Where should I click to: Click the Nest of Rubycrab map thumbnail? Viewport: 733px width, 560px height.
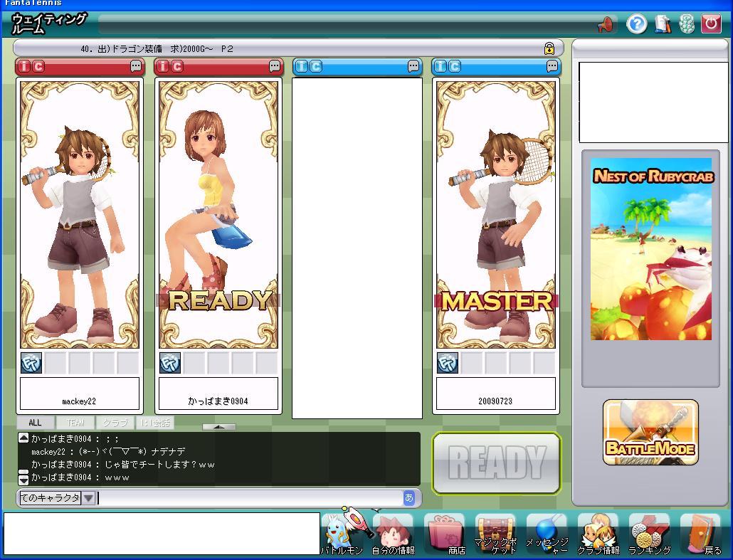(650, 249)
